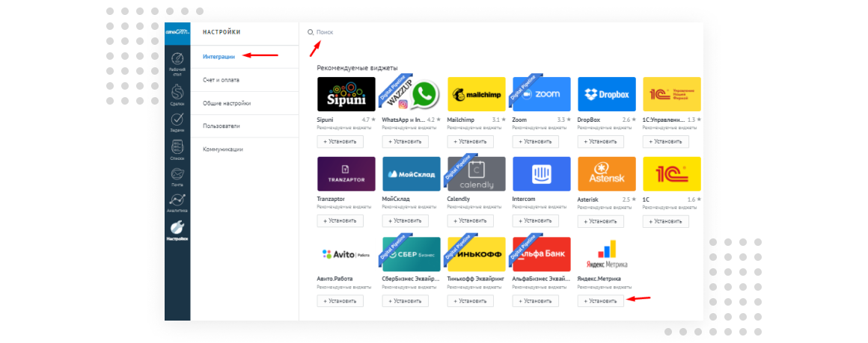The height and width of the screenshot is (343, 868).
Task: Open the 1С:Управление нашей фирмой tile
Action: (x=672, y=94)
